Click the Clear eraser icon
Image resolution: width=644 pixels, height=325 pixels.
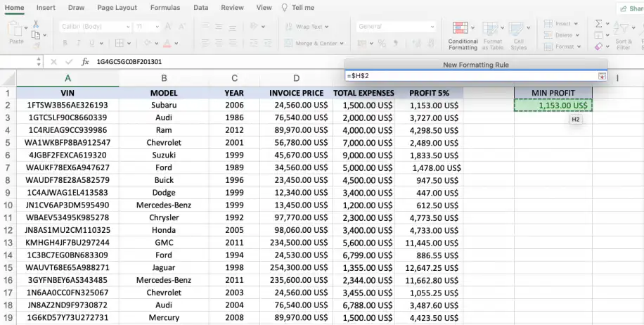[599, 46]
